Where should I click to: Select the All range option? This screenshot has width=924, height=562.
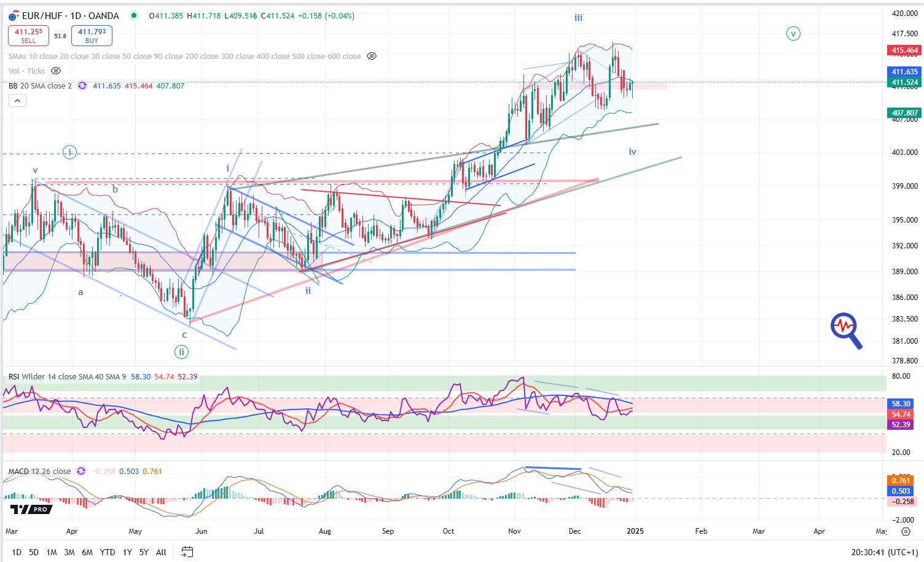tap(160, 552)
